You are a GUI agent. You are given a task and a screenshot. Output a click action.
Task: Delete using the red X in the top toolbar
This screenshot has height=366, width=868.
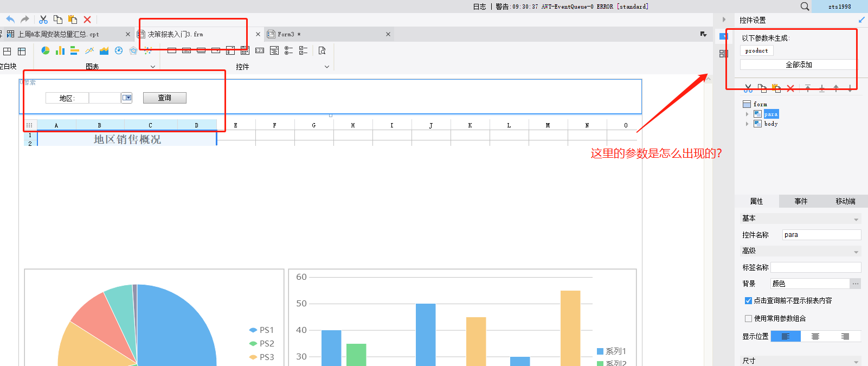(87, 20)
